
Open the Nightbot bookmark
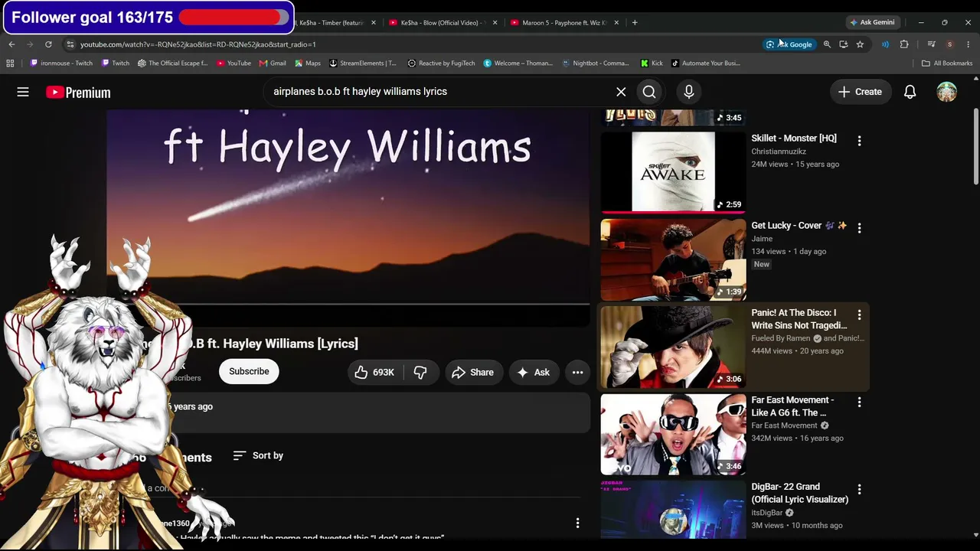pyautogui.click(x=596, y=64)
